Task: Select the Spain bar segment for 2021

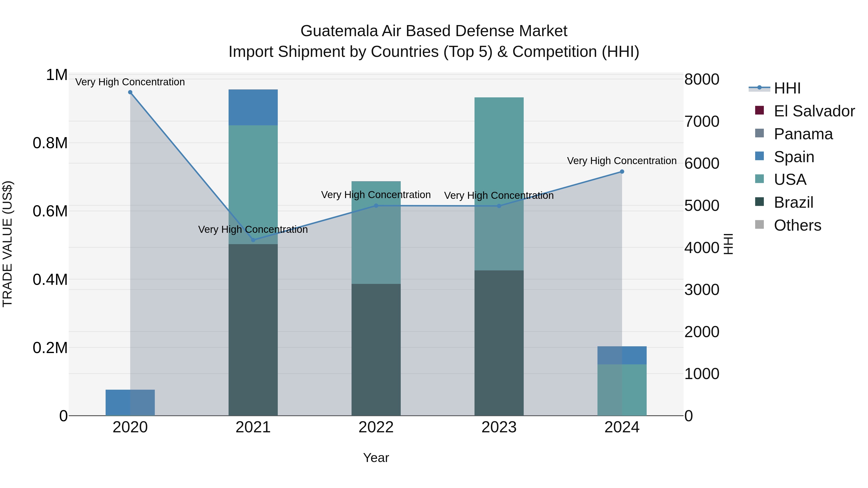Action: tap(253, 107)
